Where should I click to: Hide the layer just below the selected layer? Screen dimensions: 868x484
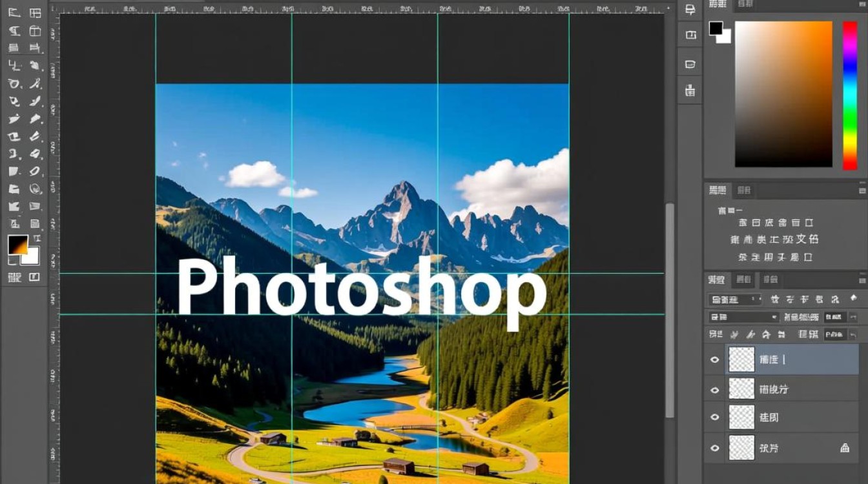[x=714, y=390]
